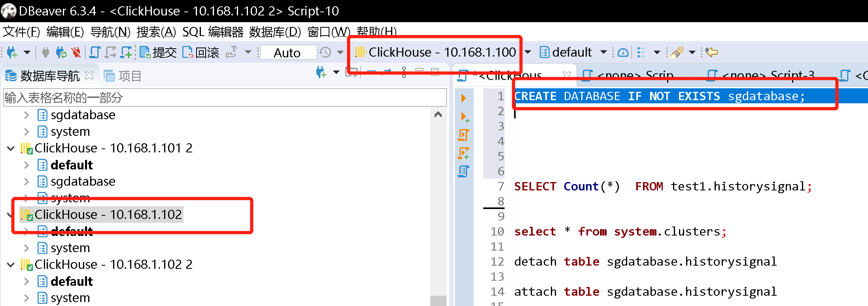Open the 文件(F) menu
The height and width of the screenshot is (306, 868).
[x=21, y=32]
